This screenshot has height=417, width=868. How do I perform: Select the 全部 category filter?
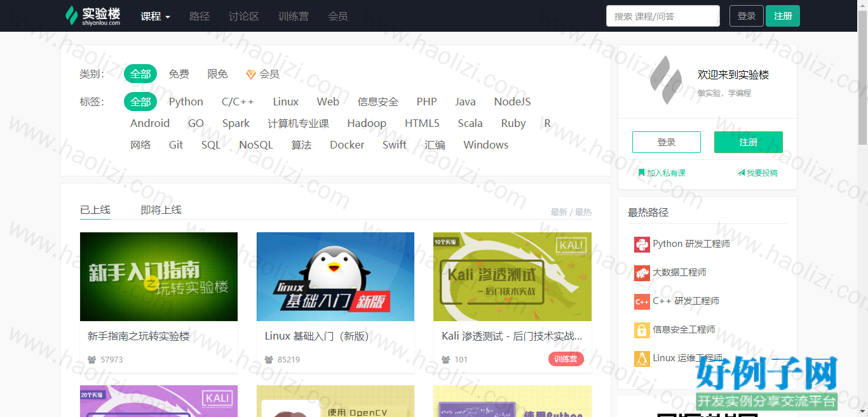(x=140, y=74)
